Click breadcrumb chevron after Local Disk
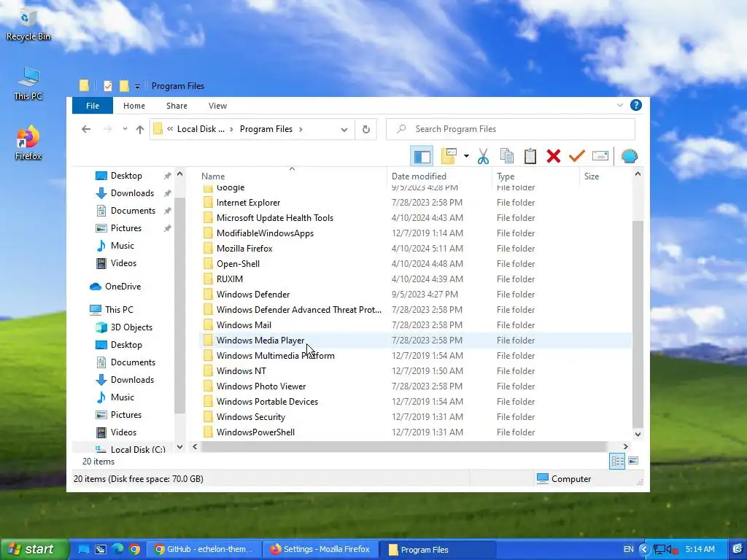 pyautogui.click(x=231, y=129)
